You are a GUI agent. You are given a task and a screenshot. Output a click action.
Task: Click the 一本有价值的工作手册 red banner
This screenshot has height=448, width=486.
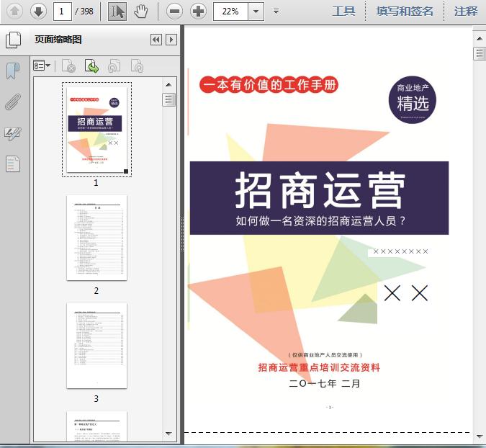[x=269, y=85]
